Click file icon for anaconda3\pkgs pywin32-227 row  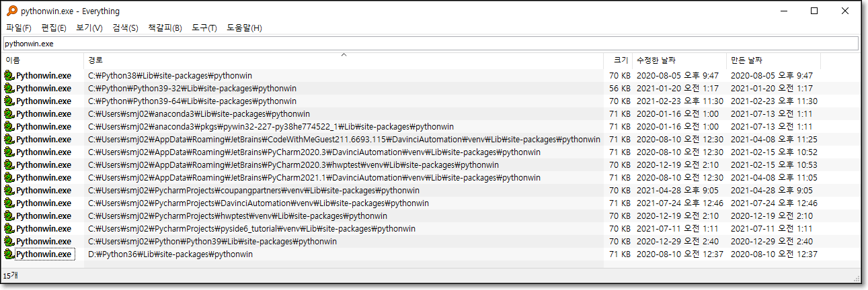pos(9,127)
